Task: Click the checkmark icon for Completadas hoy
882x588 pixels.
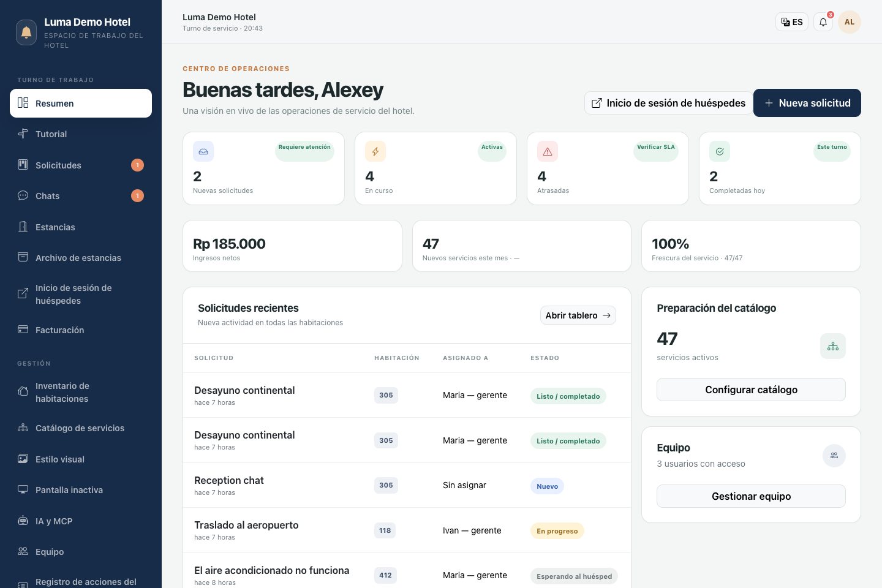Action: (720, 151)
